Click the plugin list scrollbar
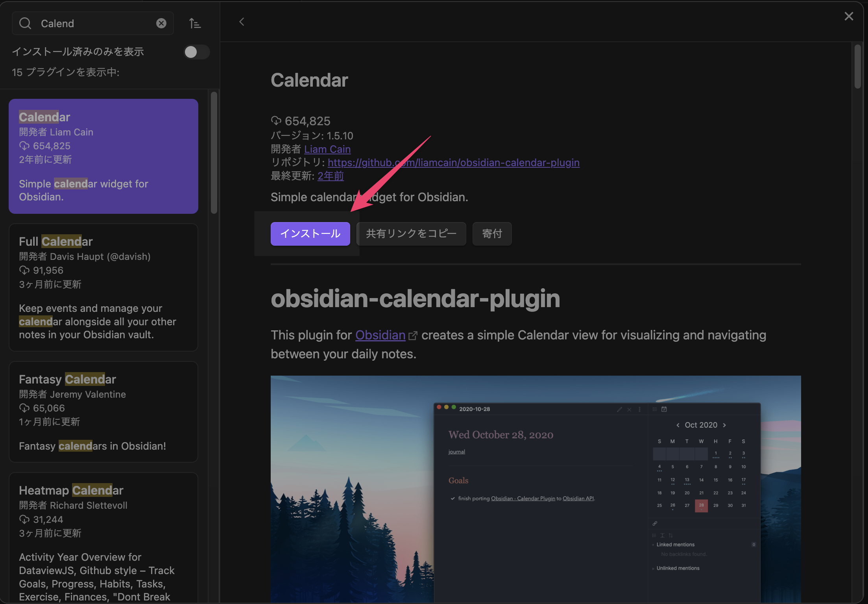 [214, 154]
